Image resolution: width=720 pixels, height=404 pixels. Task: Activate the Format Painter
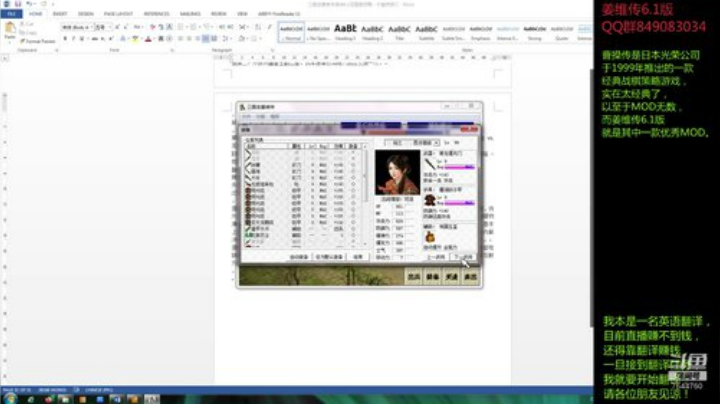click(x=38, y=41)
